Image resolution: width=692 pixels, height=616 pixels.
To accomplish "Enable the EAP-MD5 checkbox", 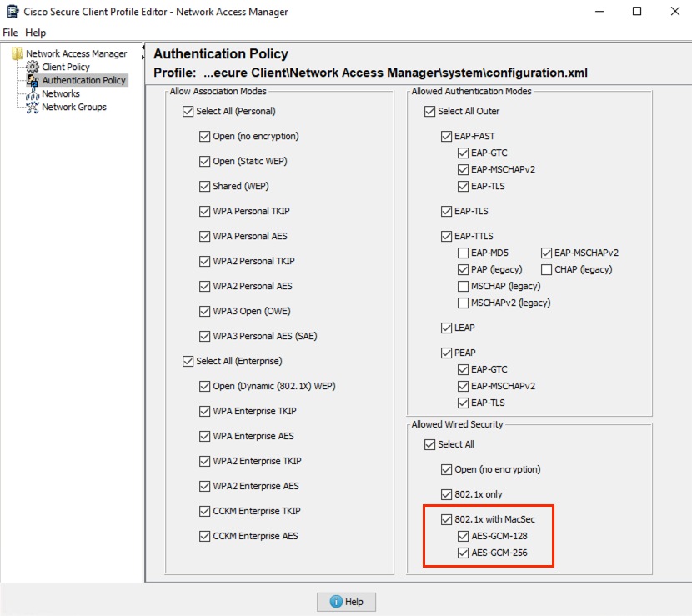I will (464, 253).
